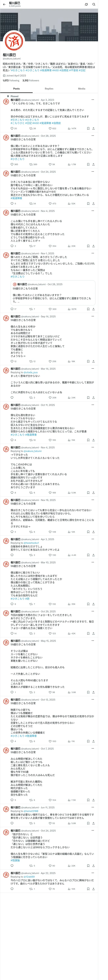Screen dimensions: 108x980
Task: Select the Posts tab
Action: click(x=16, y=89)
